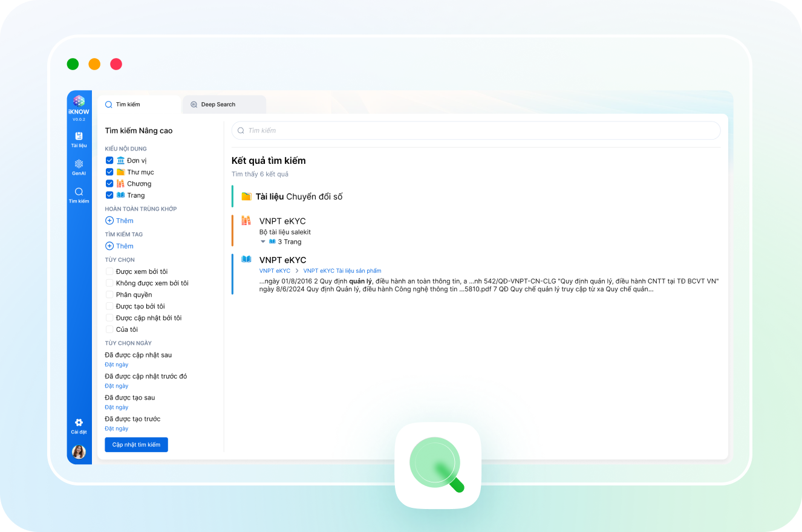Uncheck the Đơn vị checkbox
802x532 pixels.
tap(109, 160)
